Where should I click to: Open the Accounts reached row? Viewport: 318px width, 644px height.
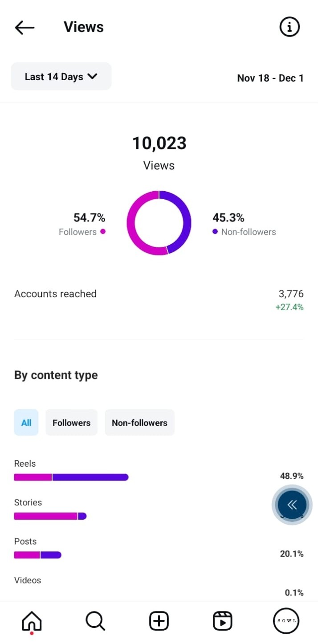(x=159, y=299)
